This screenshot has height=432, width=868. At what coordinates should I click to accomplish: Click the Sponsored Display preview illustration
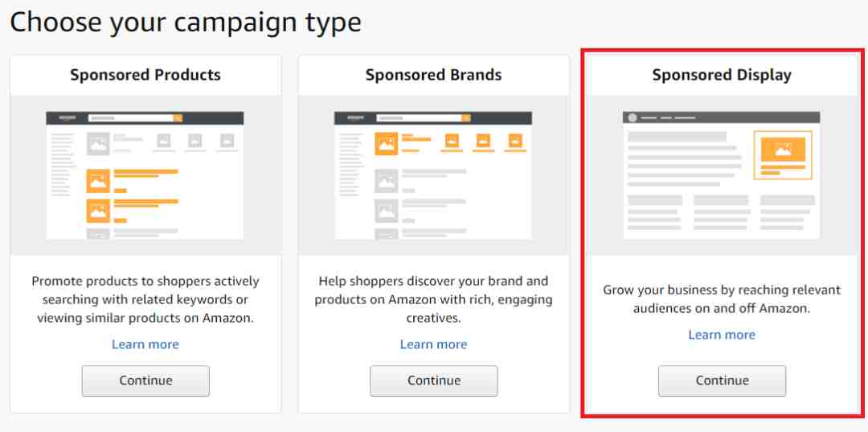pyautogui.click(x=722, y=175)
